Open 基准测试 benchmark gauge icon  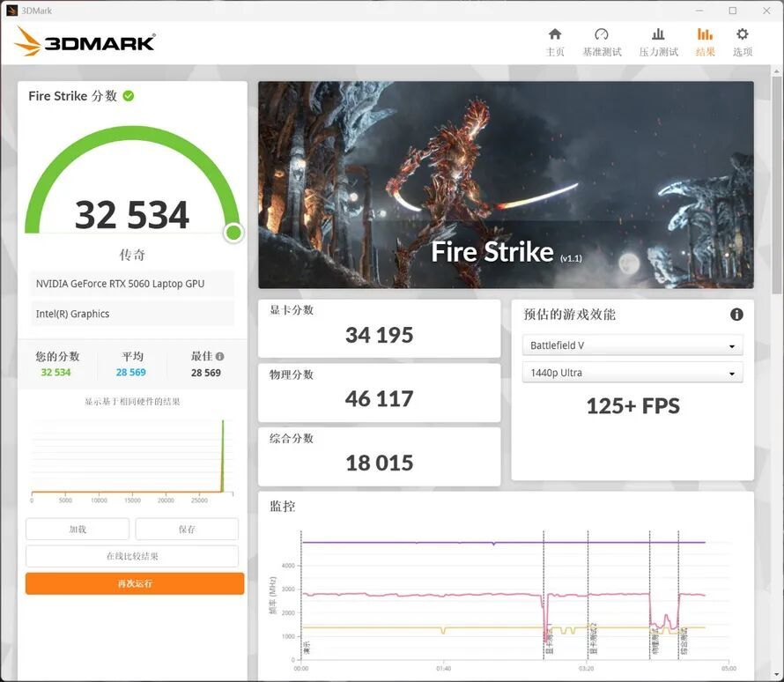click(602, 34)
